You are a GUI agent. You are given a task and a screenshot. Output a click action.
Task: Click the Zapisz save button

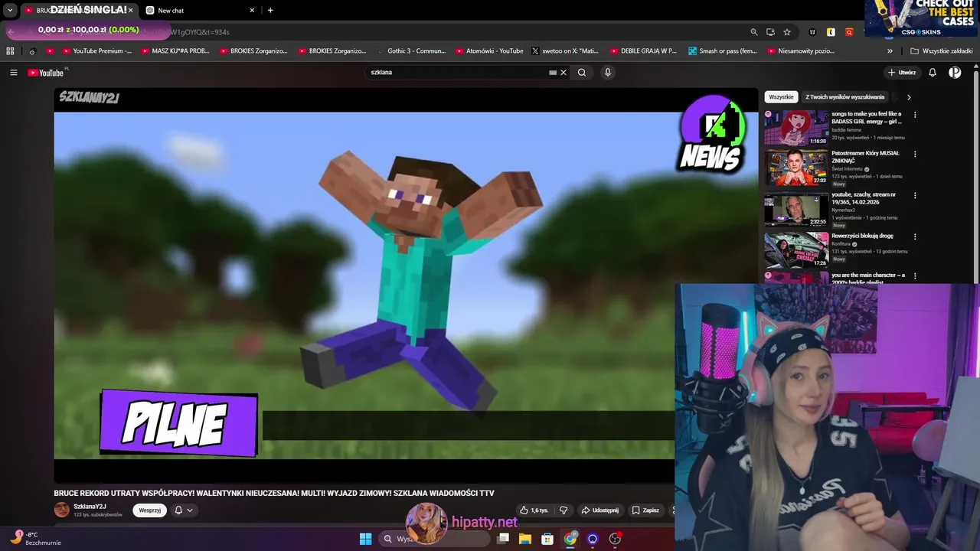coord(645,510)
